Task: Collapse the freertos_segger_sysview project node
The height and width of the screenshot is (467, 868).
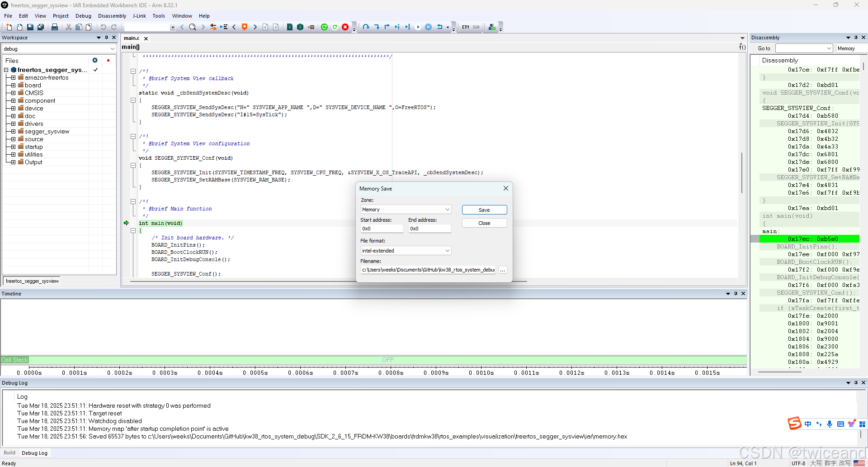Action: pos(6,70)
